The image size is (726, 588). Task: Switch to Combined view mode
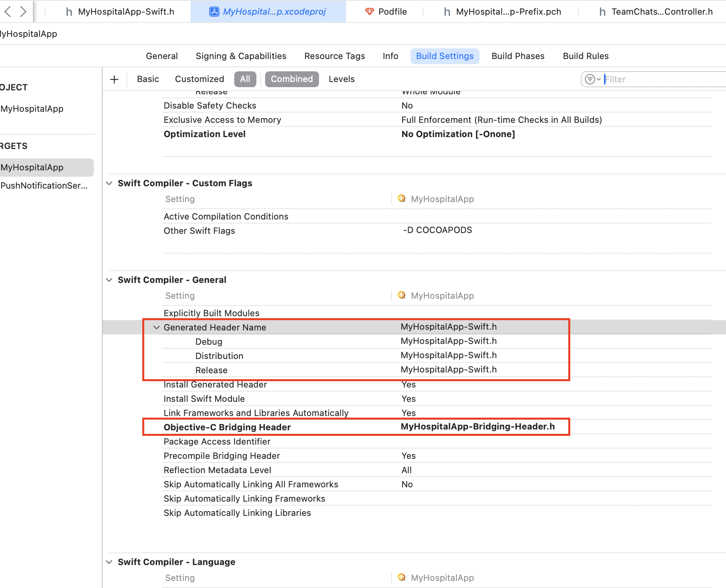click(x=292, y=79)
